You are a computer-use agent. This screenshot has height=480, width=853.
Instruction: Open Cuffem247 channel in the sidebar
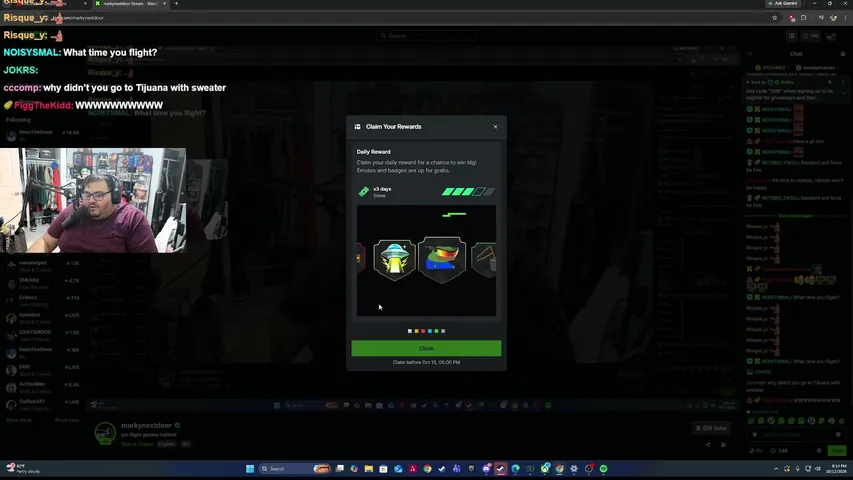coord(42,404)
